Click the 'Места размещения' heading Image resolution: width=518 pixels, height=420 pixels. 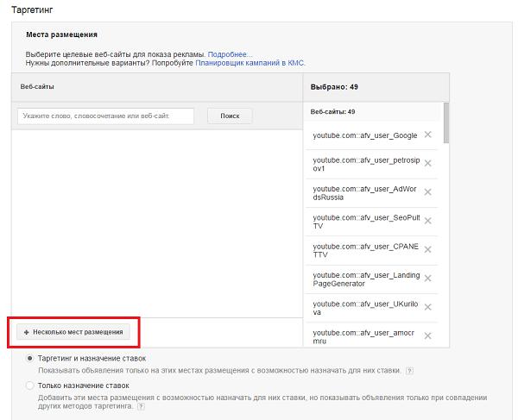61,34
